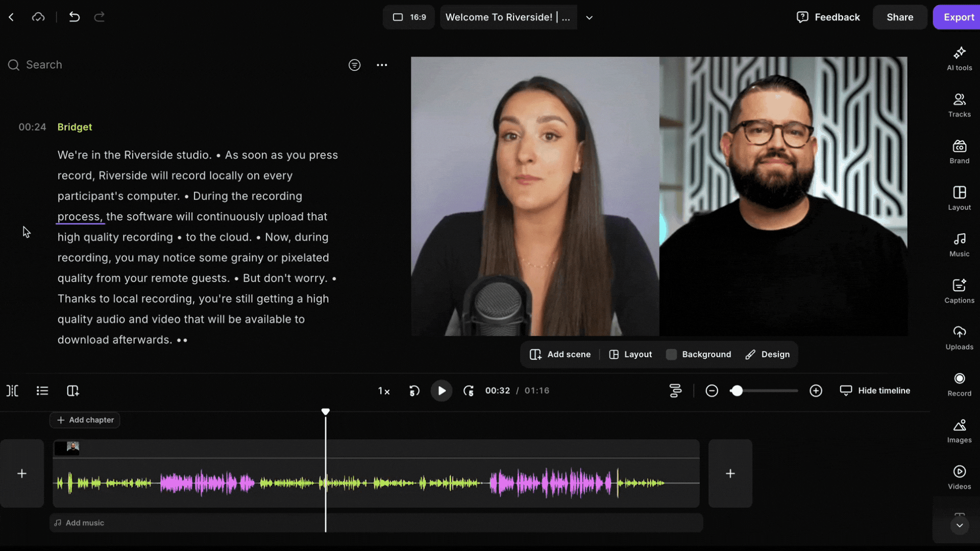Select the split clip tool
Screen dimensions: 980x551
pyautogui.click(x=12, y=391)
